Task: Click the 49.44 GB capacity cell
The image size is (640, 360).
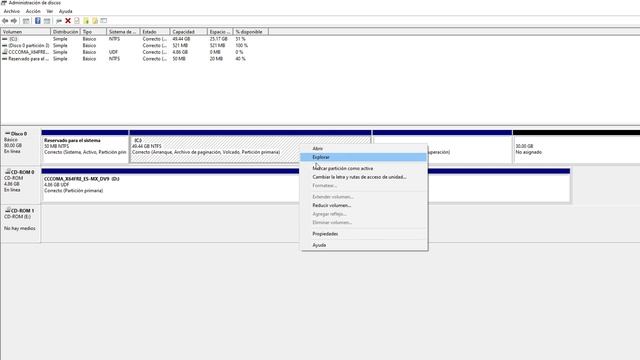Action: coord(181,39)
